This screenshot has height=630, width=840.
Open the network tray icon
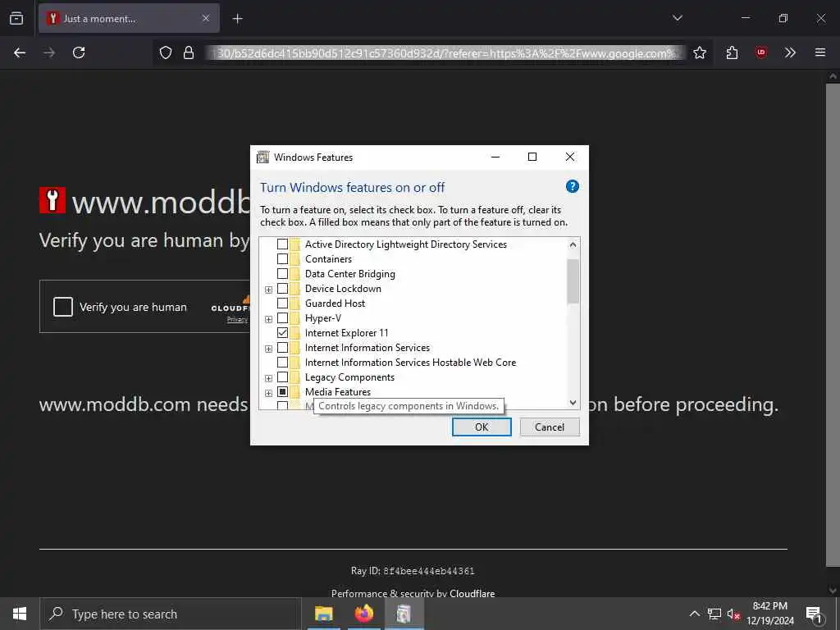714,614
